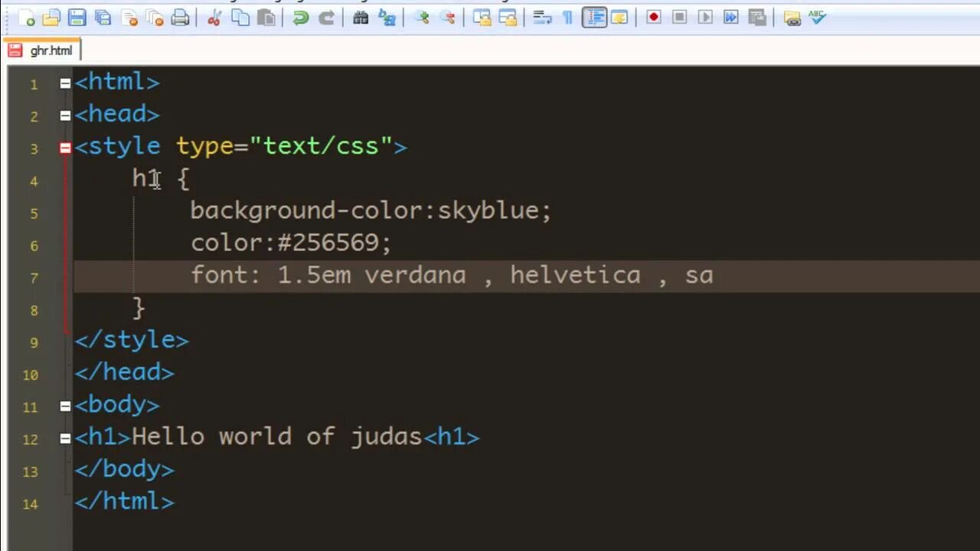980x551 pixels.
Task: Close the current document from the toolbar
Action: click(x=129, y=18)
